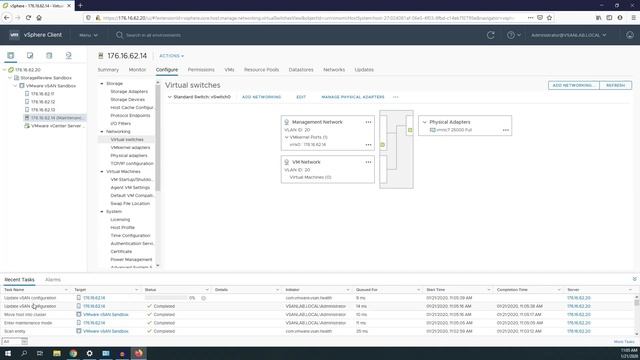Open File Explorer from taskbar
The width and height of the screenshot is (640, 360).
57,353
